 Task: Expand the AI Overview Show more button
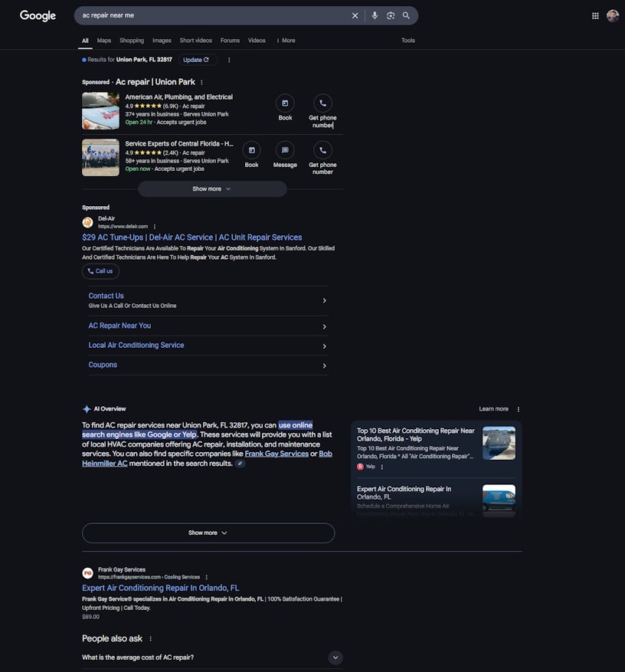click(208, 533)
